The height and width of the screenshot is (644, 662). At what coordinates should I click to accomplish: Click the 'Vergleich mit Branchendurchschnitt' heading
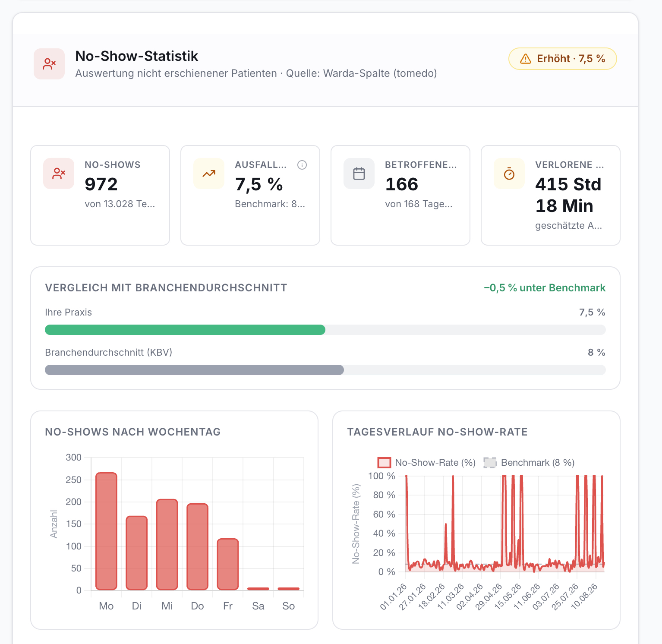166,288
